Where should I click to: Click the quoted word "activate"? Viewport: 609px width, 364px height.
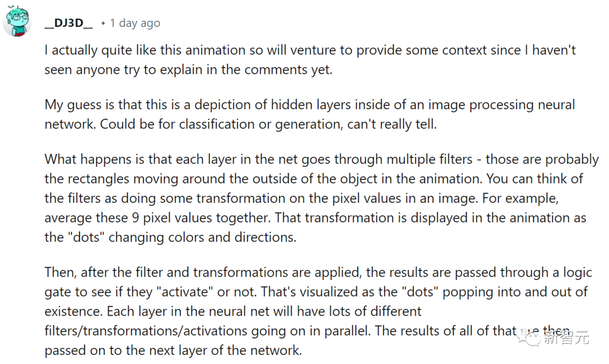point(185,292)
